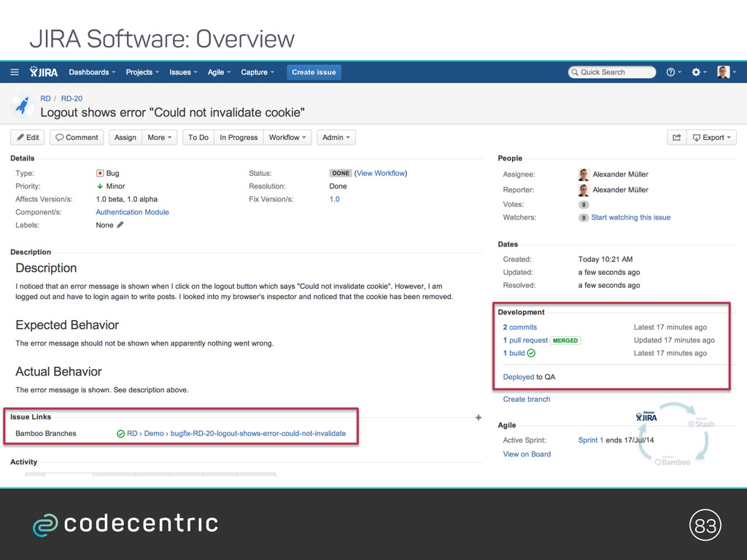Open Fix Version 1.0 link
The image size is (747, 560).
click(x=334, y=199)
